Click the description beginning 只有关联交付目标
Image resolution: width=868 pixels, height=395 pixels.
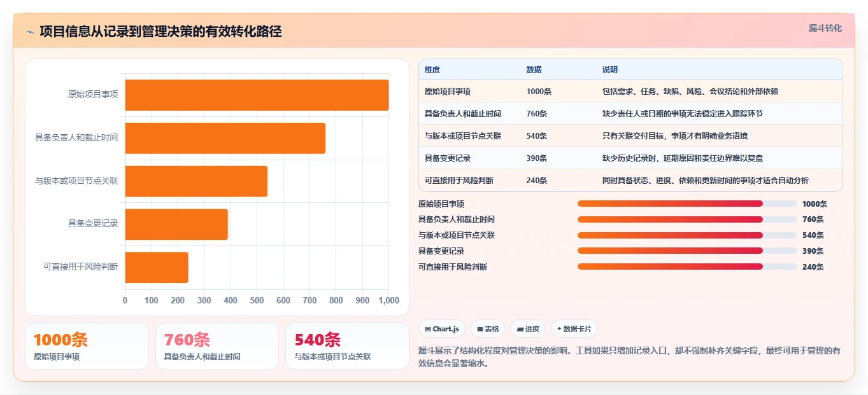[675, 136]
